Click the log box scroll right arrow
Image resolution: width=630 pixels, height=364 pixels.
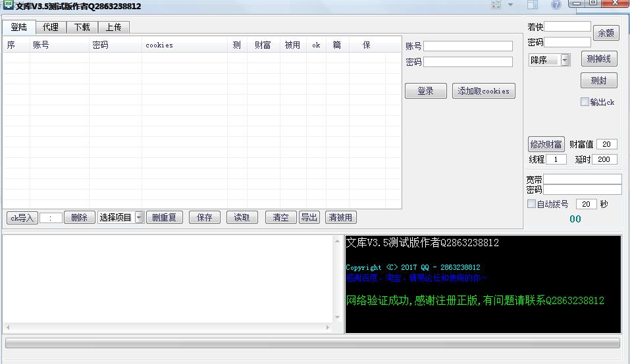click(x=327, y=327)
